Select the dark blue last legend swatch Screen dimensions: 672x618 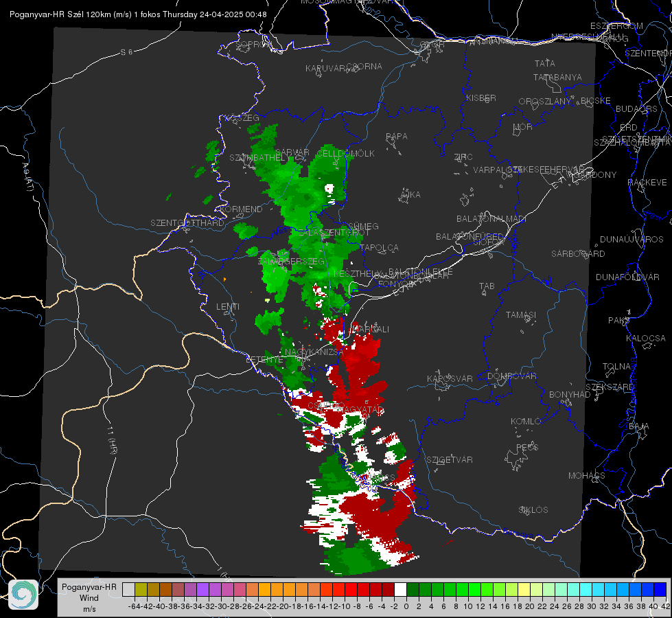(660, 589)
